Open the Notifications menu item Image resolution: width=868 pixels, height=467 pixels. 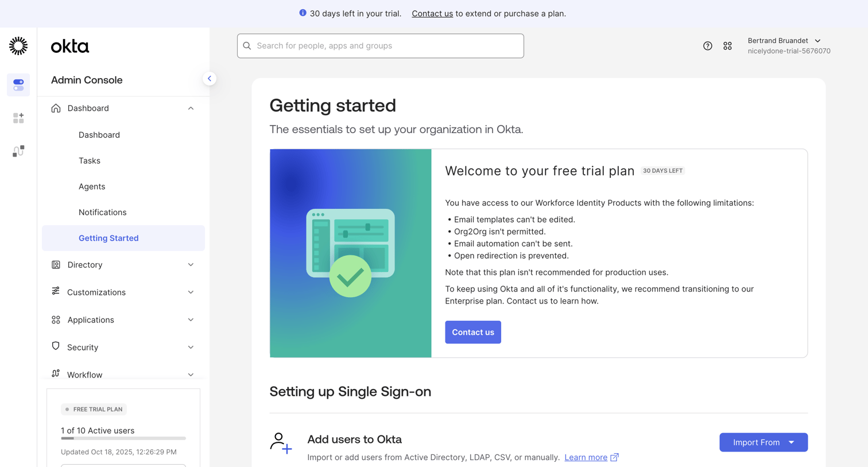[x=102, y=212]
